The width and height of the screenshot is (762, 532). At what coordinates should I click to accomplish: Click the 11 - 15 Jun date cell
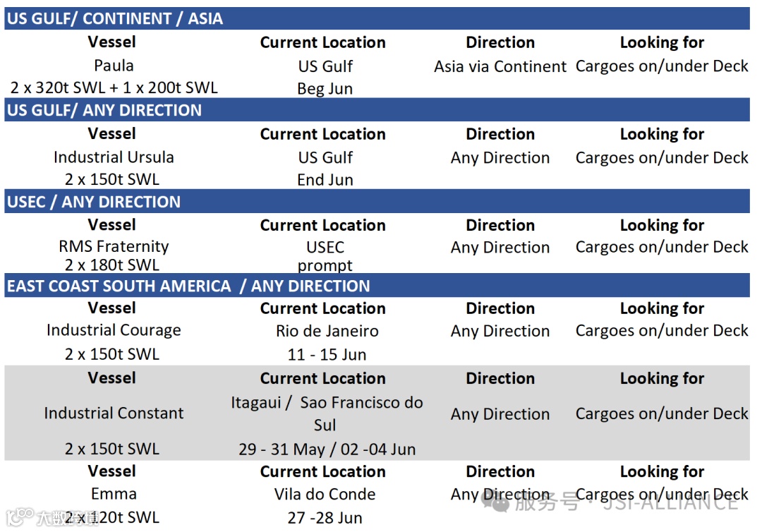[x=327, y=354]
